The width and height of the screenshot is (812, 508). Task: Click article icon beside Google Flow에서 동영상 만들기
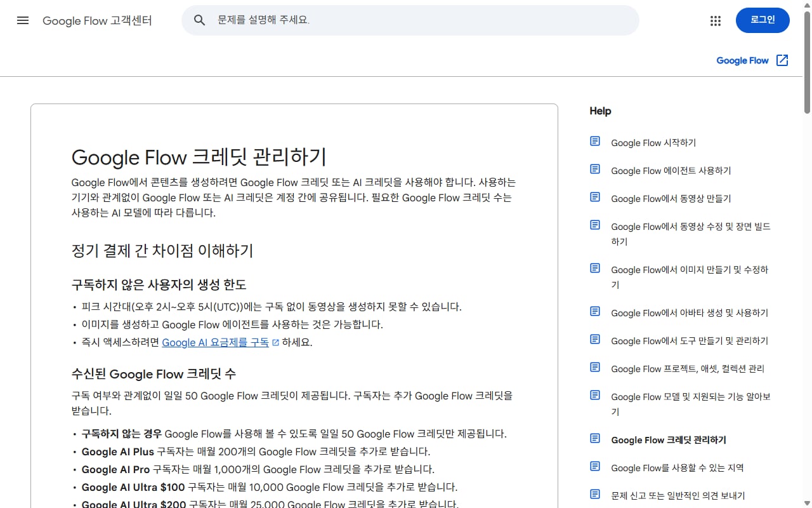[595, 197]
